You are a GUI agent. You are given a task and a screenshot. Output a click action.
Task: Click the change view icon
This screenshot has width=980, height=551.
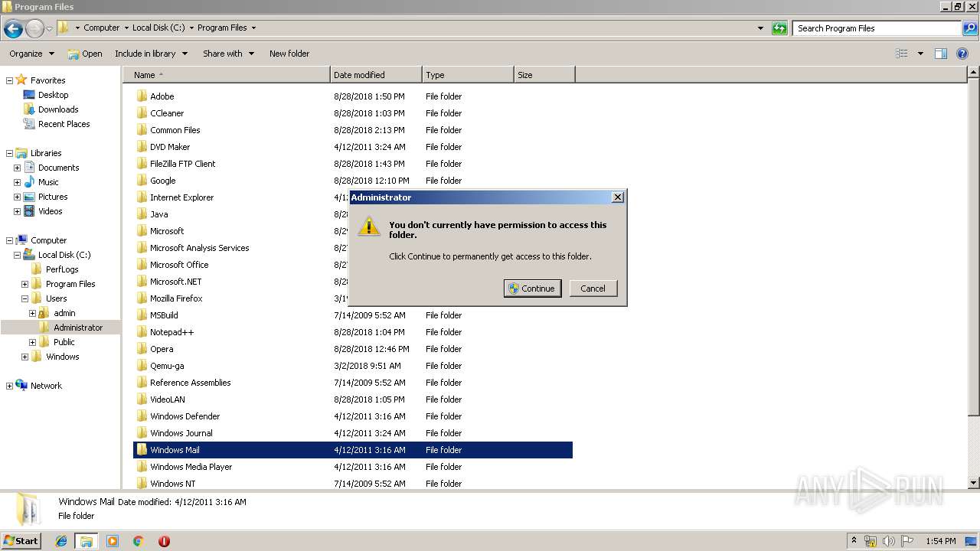tap(902, 54)
